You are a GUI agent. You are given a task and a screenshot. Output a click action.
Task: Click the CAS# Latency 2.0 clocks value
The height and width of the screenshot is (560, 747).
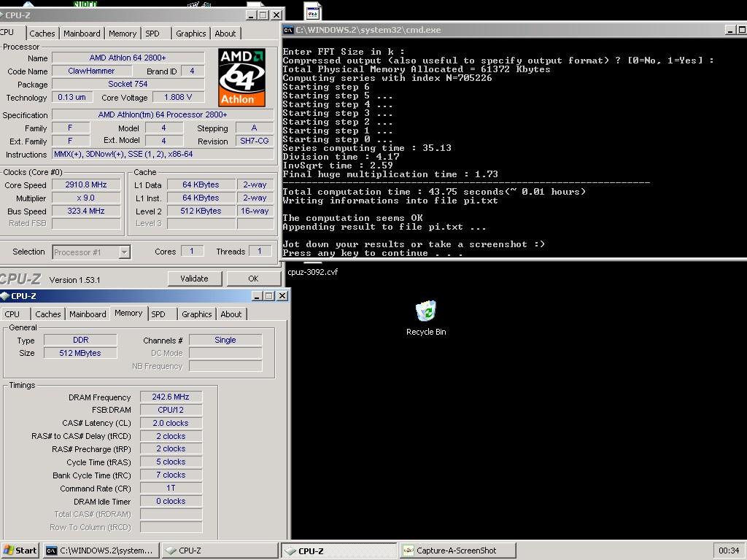pyautogui.click(x=171, y=423)
